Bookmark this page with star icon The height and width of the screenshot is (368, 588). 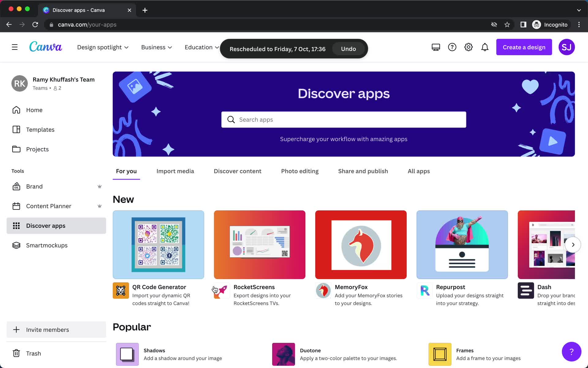click(x=507, y=25)
